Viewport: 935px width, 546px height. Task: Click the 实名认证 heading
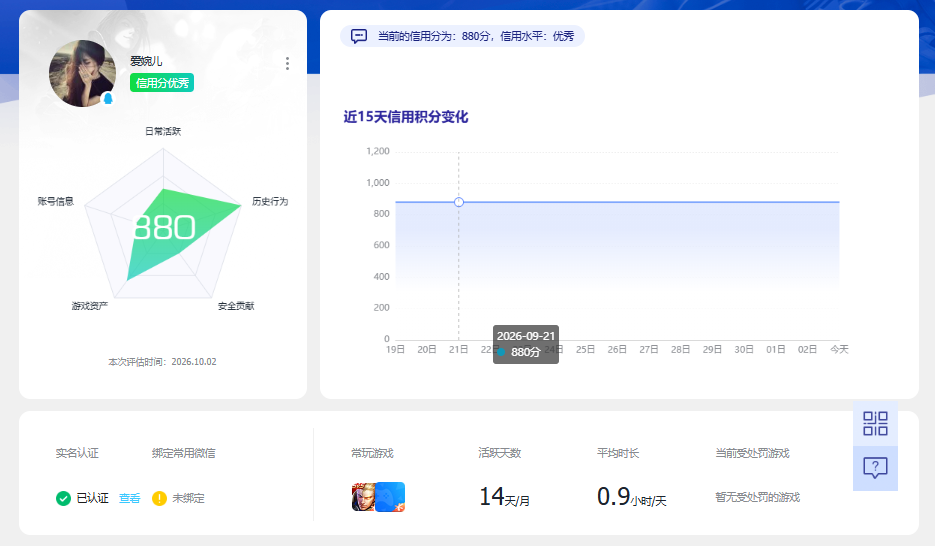(x=77, y=453)
